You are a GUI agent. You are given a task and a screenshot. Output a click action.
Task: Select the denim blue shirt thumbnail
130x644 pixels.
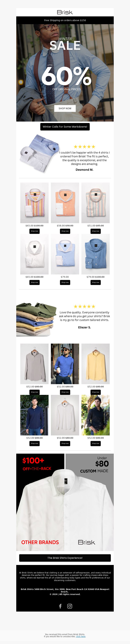click(95, 254)
